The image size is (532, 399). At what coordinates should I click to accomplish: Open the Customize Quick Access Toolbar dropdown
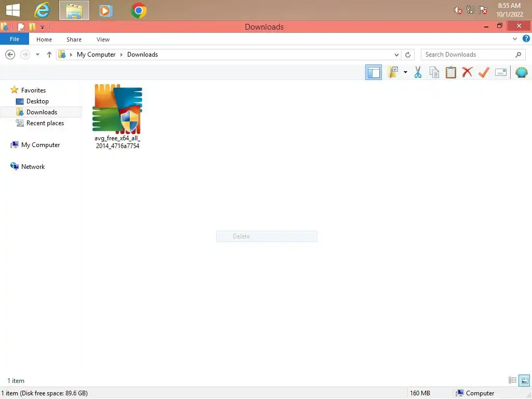coord(42,27)
